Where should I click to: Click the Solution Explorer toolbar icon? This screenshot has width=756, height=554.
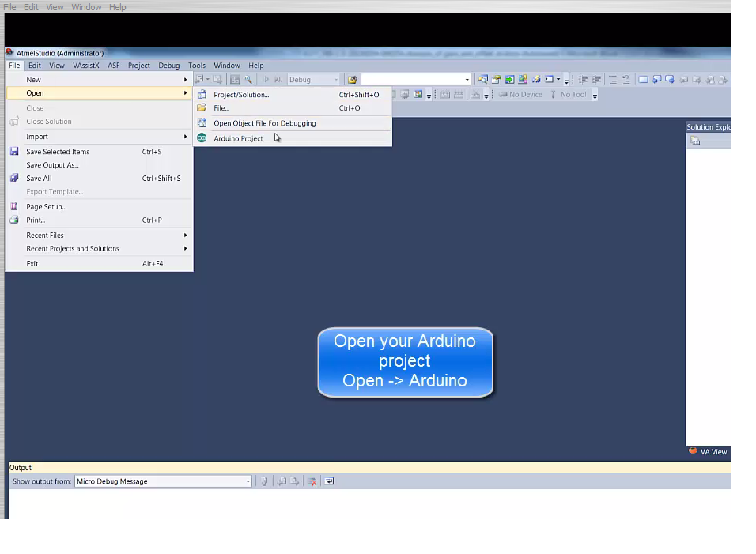coord(482,80)
